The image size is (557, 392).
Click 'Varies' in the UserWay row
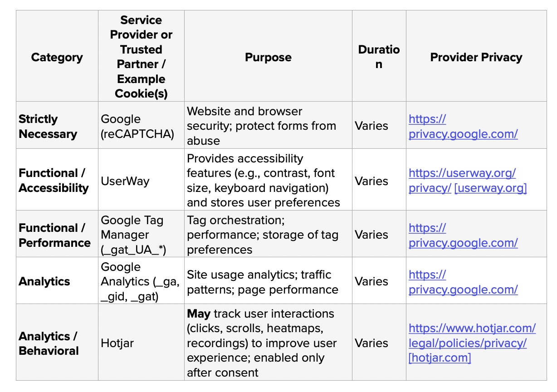[371, 181]
